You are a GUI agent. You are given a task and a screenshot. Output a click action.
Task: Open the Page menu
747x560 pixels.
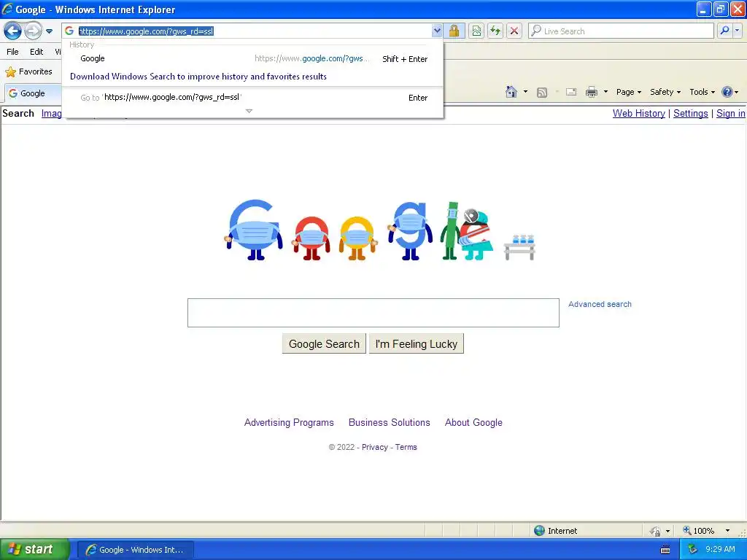pyautogui.click(x=628, y=92)
